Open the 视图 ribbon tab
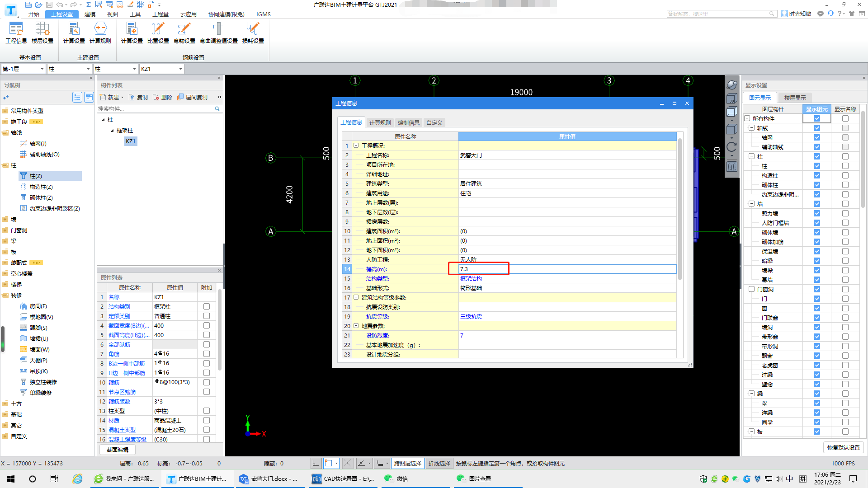The height and width of the screenshot is (488, 868). (x=112, y=14)
